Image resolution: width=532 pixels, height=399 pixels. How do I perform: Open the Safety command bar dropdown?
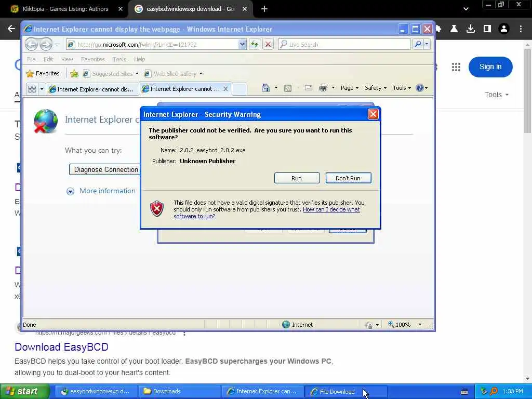(376, 88)
